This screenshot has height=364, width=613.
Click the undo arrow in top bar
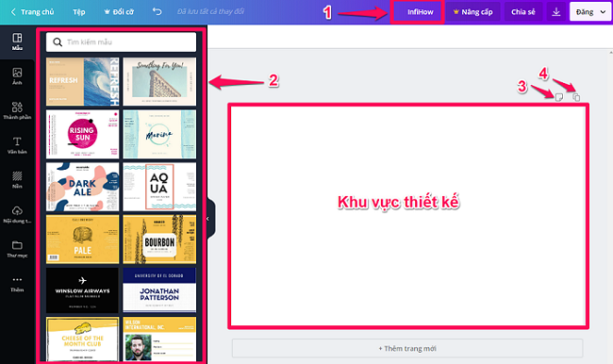[157, 11]
